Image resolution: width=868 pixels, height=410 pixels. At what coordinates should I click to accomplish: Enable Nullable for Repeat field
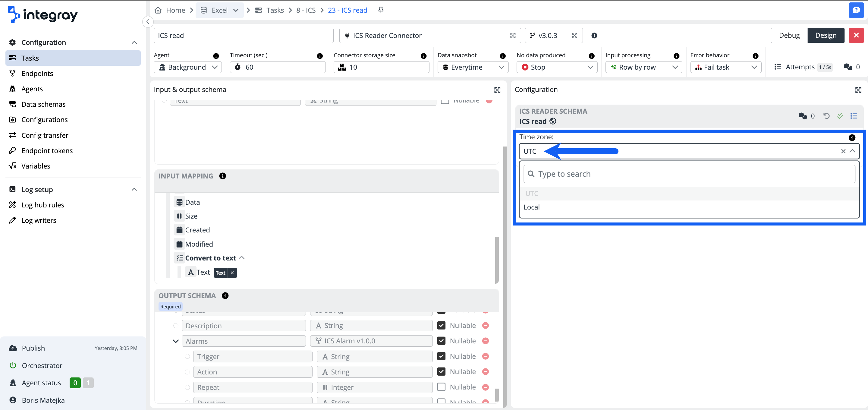[x=441, y=387]
